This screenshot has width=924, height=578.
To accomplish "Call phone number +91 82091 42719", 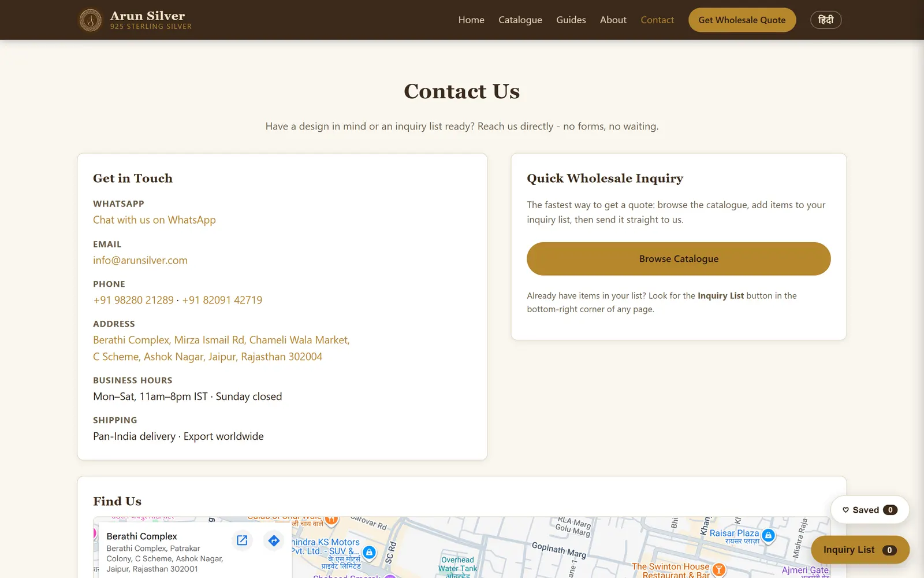I will click(222, 300).
